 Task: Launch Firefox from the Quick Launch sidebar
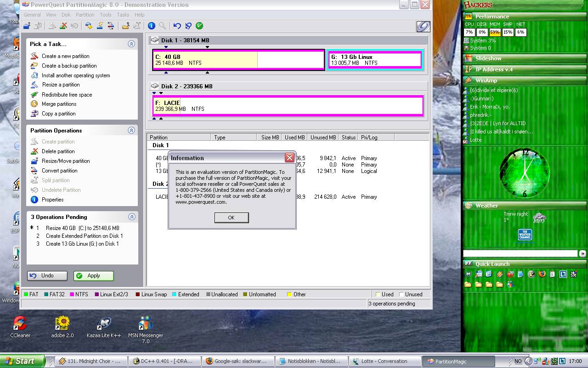click(542, 274)
